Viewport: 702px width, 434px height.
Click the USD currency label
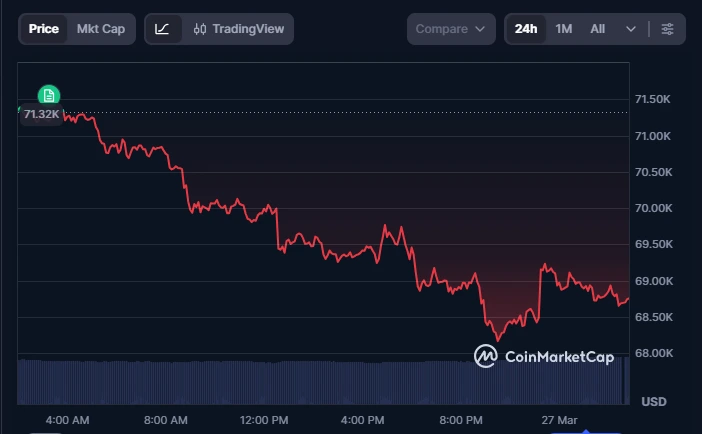(654, 402)
